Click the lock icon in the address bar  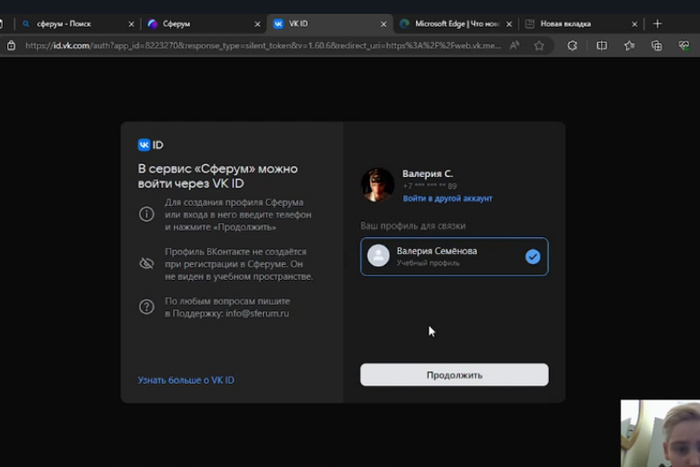tap(11, 45)
